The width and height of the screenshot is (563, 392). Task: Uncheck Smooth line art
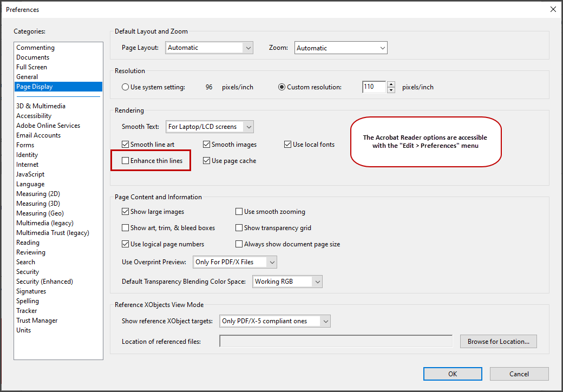pyautogui.click(x=125, y=145)
